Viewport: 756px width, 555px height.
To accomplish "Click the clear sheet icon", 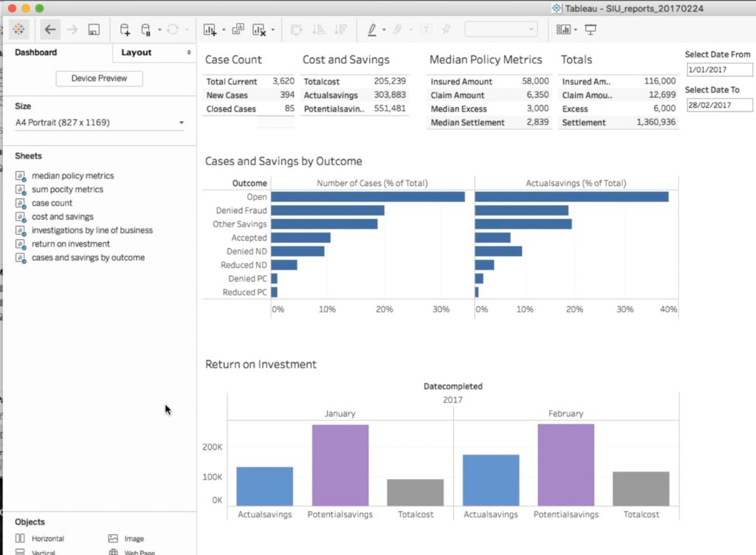I will [x=259, y=30].
